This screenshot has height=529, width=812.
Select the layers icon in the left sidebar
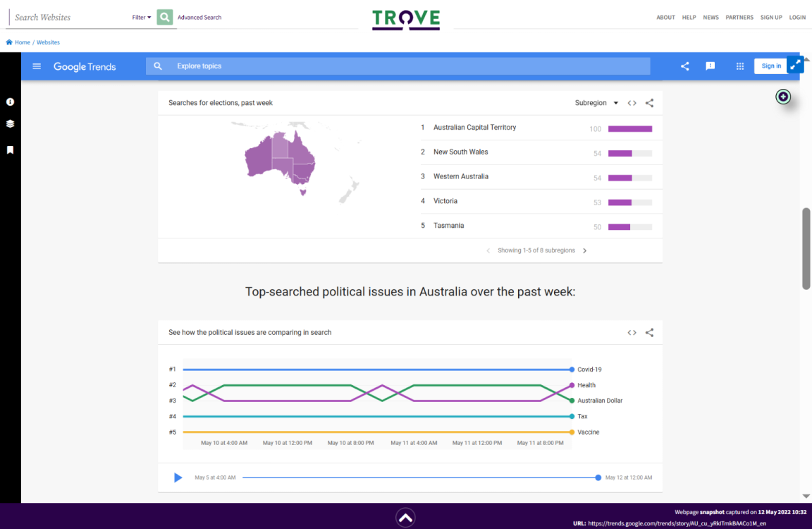click(10, 124)
